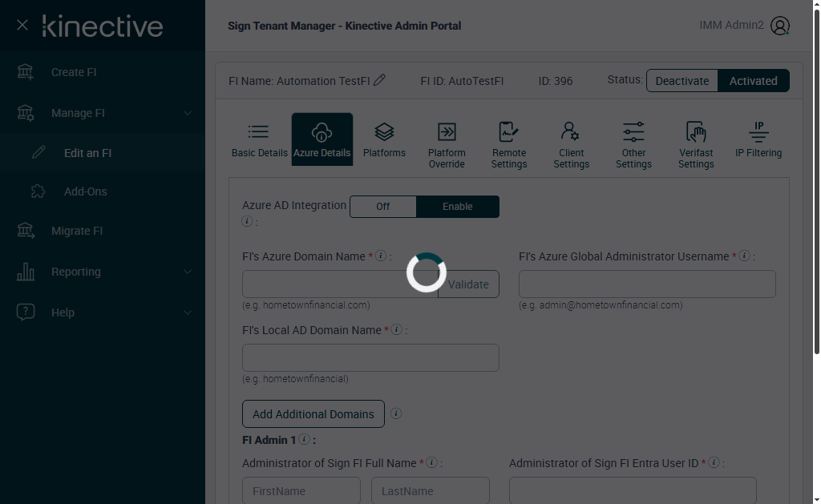Click info icon beside FI's Azure Domain Name
The width and height of the screenshot is (821, 504).
tap(381, 256)
